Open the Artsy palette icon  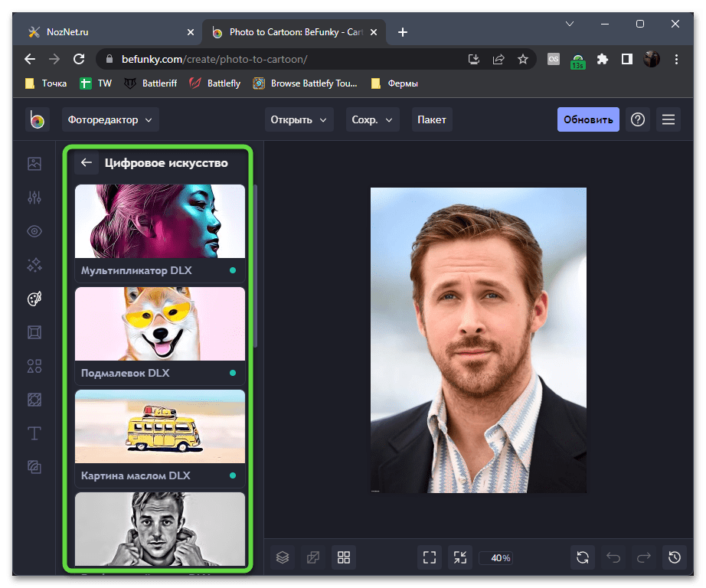[x=34, y=299]
